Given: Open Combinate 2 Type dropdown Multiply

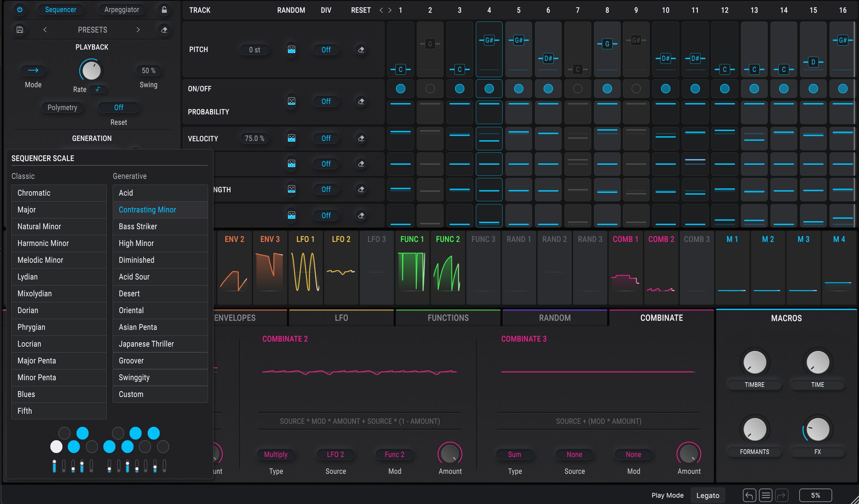Looking at the screenshot, I should [x=275, y=454].
